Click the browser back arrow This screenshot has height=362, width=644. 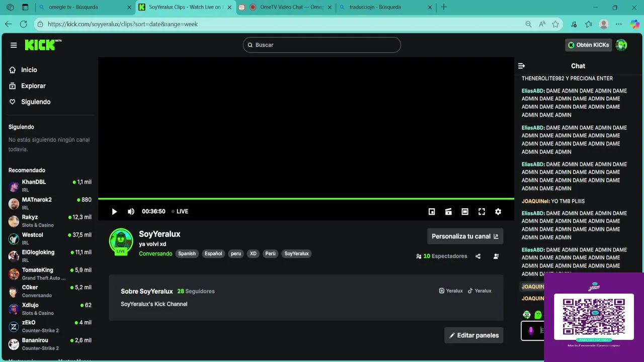8,24
